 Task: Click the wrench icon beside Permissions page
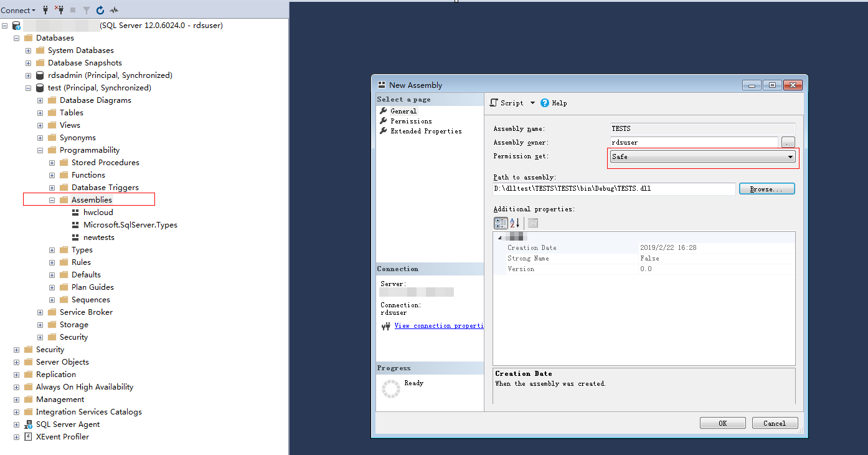click(384, 121)
